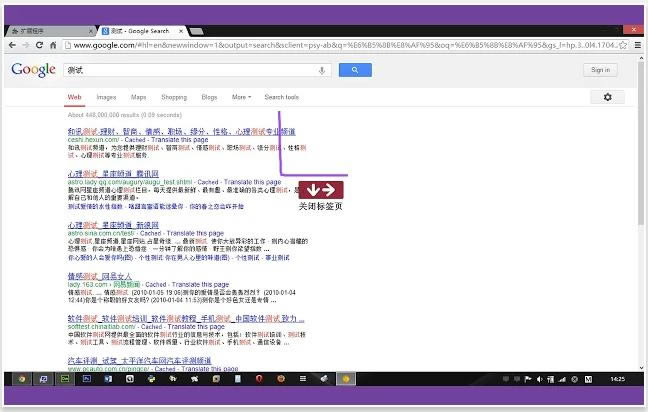Translate the ceshi.hexun.com result page
Viewport: 648px width, 412px height.
tap(179, 140)
